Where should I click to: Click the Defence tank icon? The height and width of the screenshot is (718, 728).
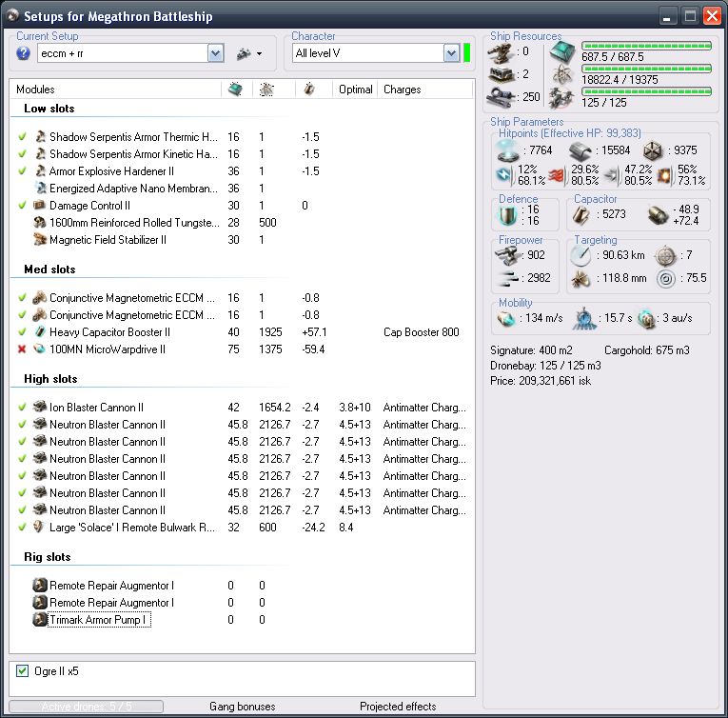(x=507, y=214)
